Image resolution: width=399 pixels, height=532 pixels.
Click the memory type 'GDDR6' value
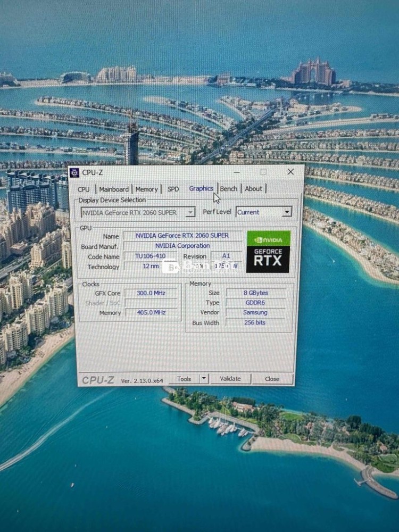255,303
